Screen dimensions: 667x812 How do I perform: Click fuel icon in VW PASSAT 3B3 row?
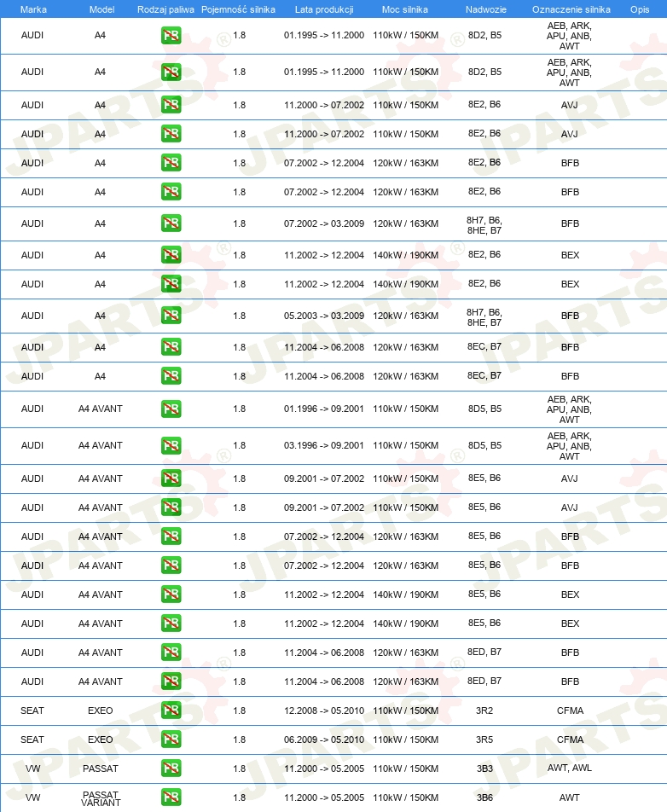171,768
